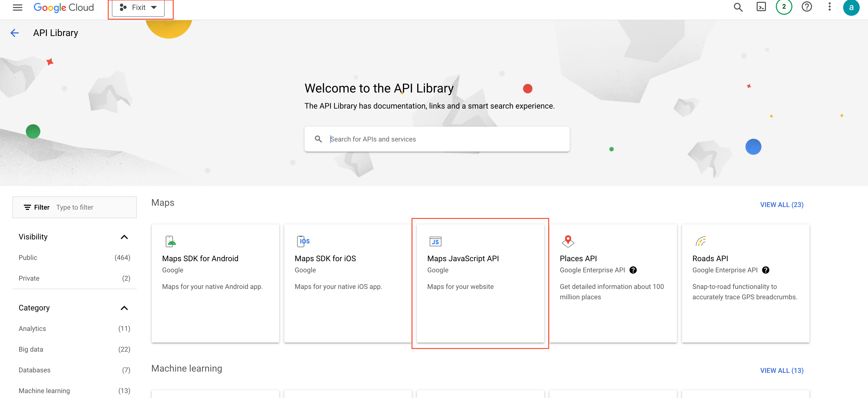Open the help question mark menu

click(x=807, y=7)
